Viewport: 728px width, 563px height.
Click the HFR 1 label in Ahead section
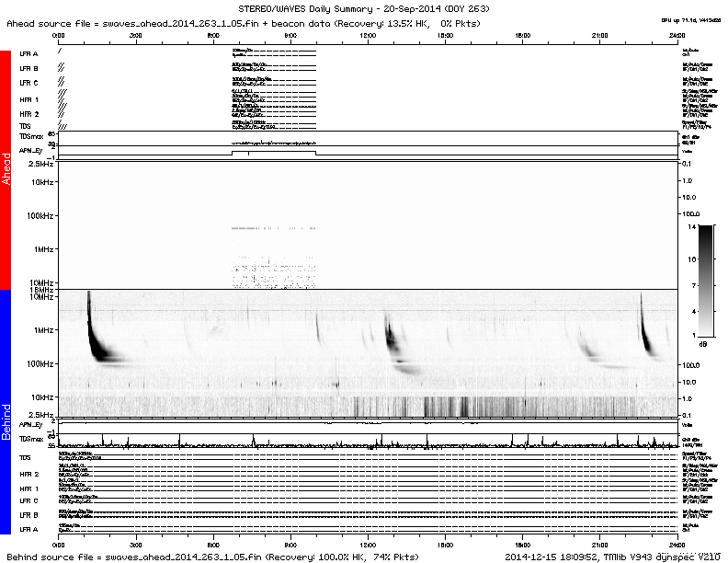[28, 100]
